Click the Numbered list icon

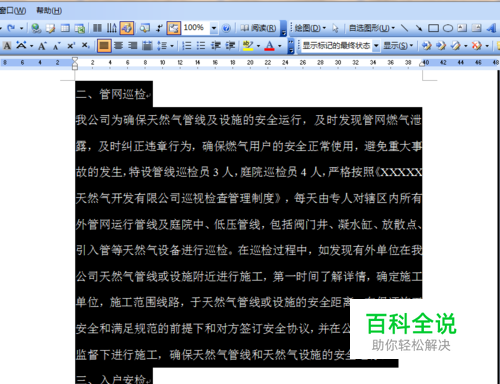(187, 46)
